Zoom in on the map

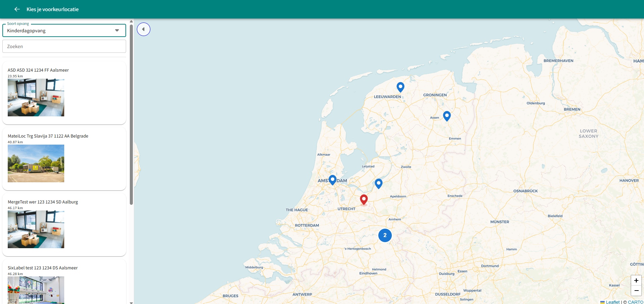coord(636,280)
